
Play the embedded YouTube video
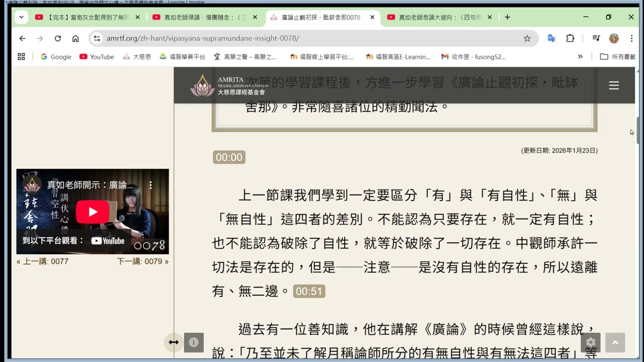coord(93,212)
